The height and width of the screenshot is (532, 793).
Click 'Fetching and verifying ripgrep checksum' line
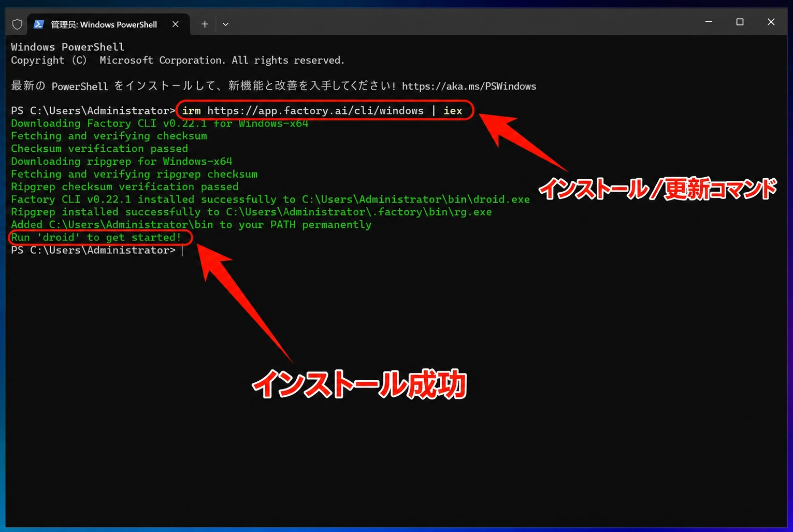(x=134, y=174)
